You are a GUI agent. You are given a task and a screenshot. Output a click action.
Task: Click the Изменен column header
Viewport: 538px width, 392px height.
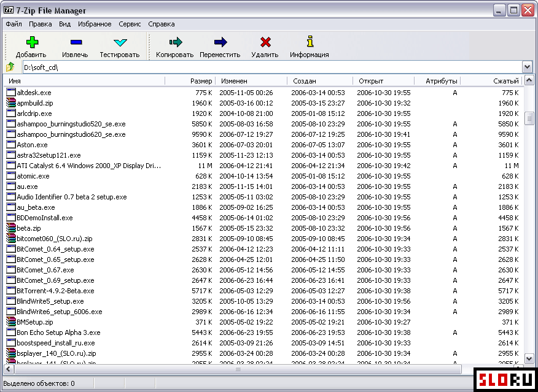(234, 81)
